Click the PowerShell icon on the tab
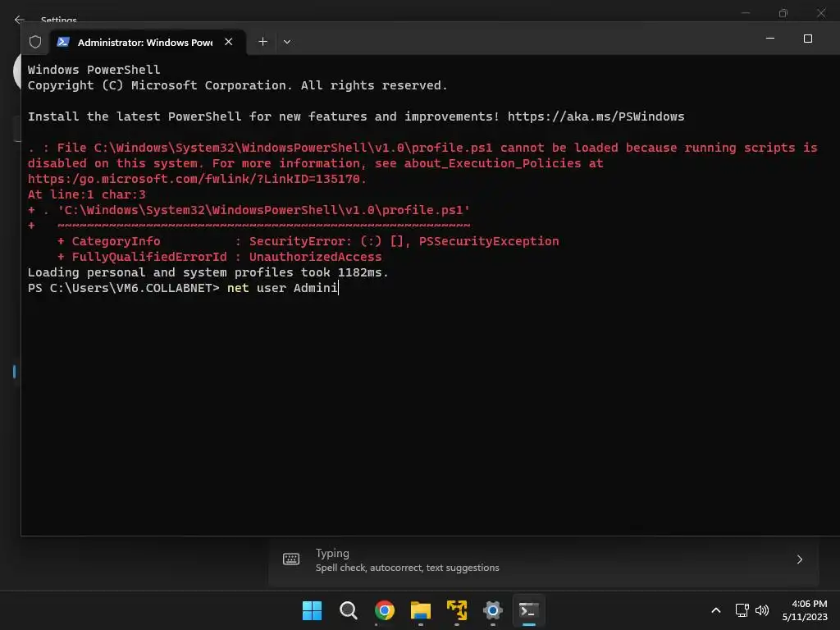The width and height of the screenshot is (840, 630). [63, 42]
